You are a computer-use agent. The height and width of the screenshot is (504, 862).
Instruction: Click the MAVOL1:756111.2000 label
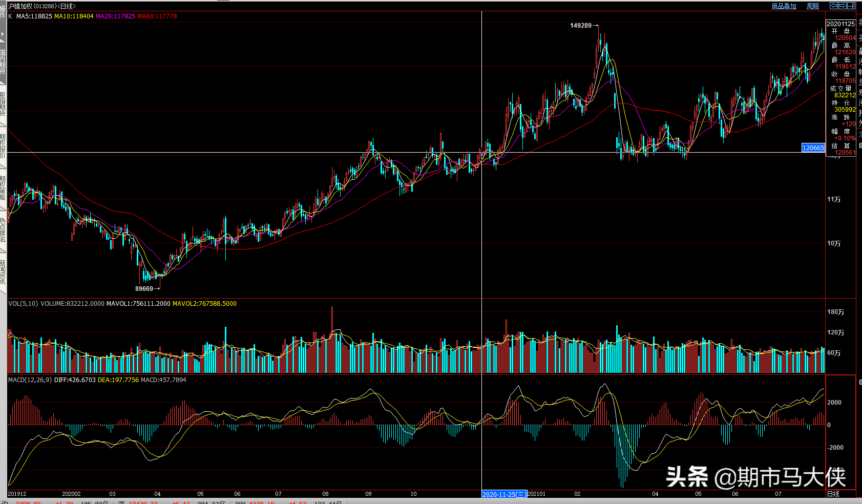pos(138,304)
